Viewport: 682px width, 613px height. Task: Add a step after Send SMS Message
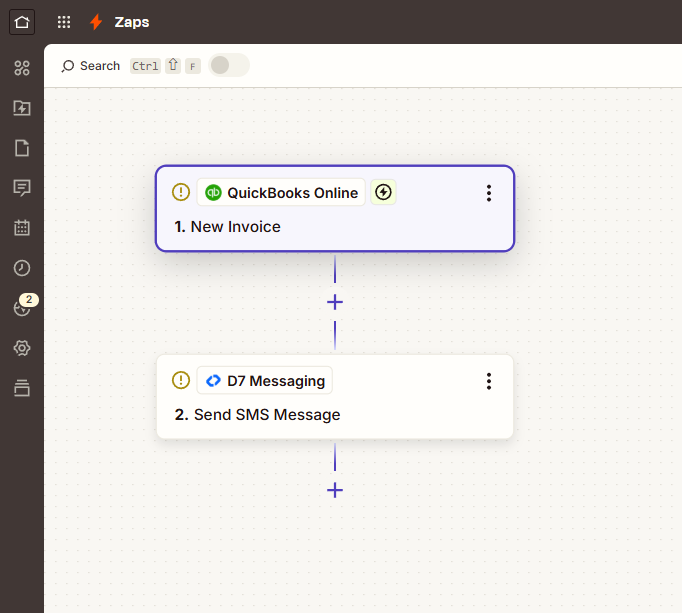pos(335,490)
